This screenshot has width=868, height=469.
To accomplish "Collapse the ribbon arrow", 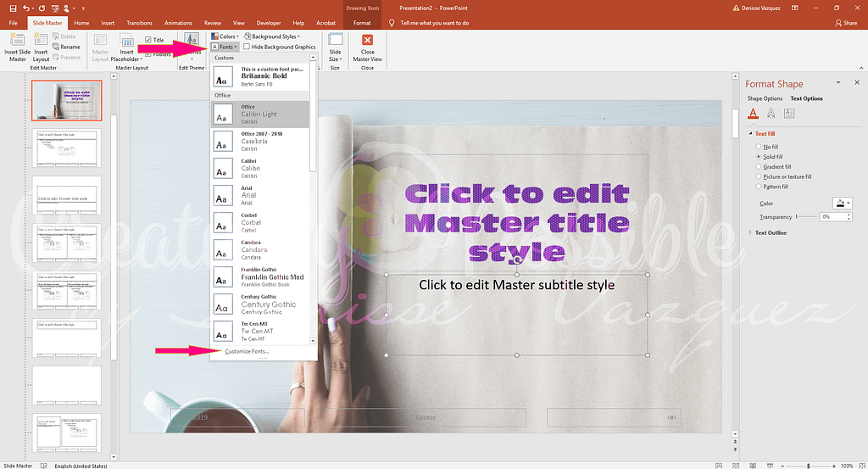I will click(x=861, y=68).
